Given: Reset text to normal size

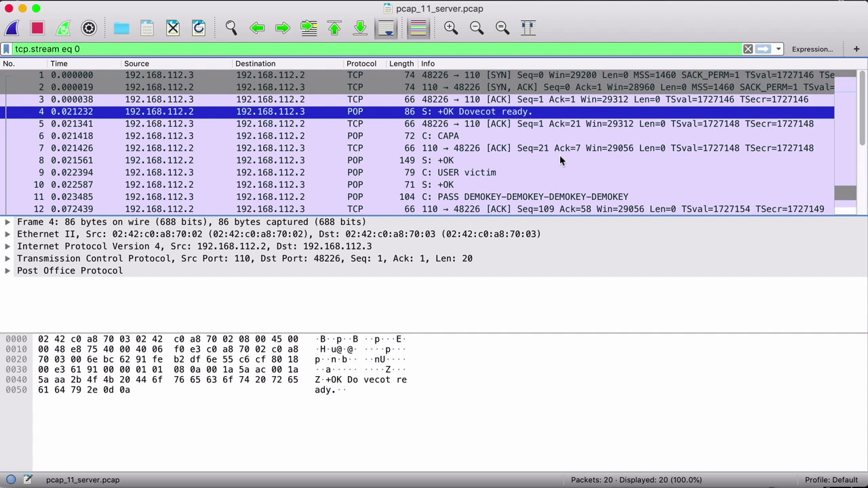Looking at the screenshot, I should 502,28.
